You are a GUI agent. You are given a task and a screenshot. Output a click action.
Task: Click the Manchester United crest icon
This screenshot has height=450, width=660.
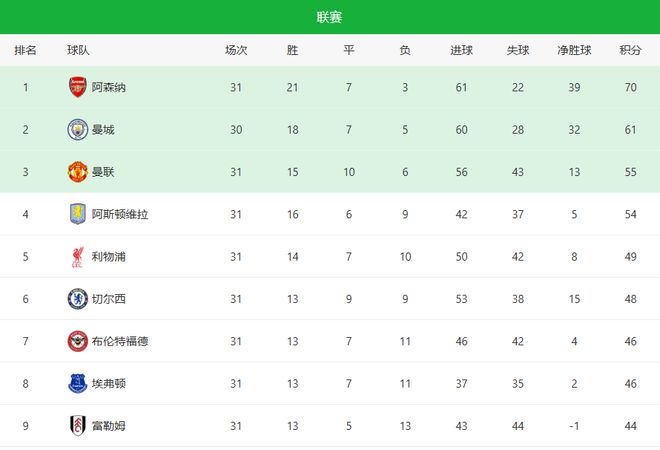click(78, 171)
